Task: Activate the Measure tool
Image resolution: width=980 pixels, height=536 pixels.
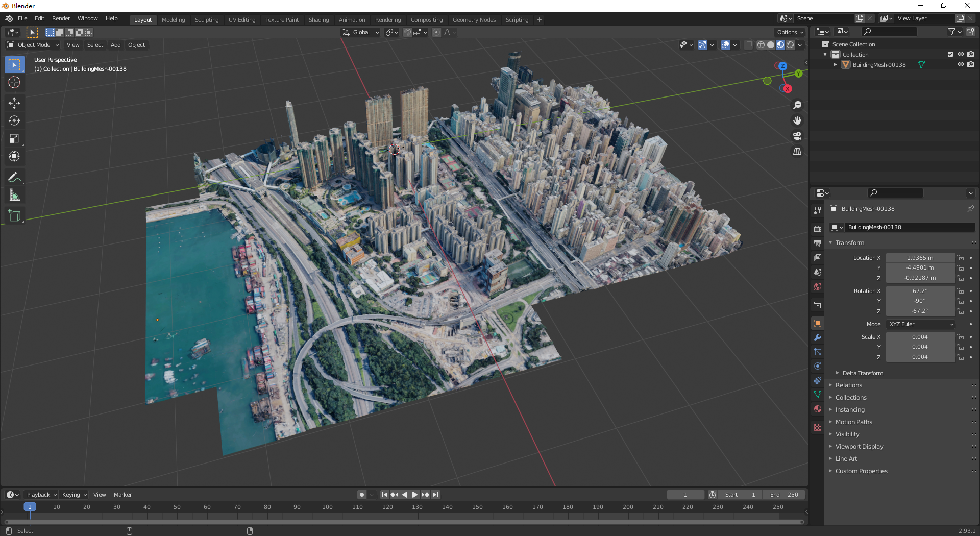Action: tap(14, 195)
